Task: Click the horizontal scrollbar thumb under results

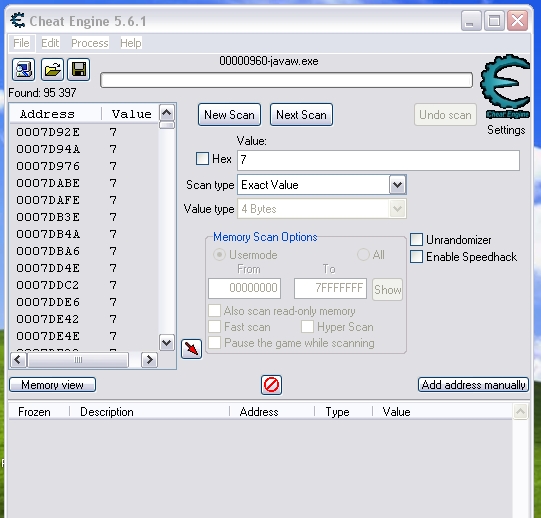Action: 78,360
